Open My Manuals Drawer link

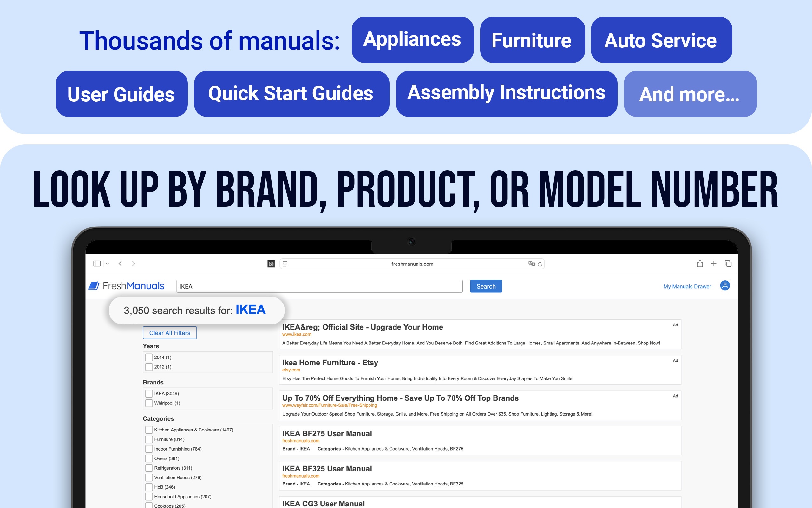coord(687,287)
